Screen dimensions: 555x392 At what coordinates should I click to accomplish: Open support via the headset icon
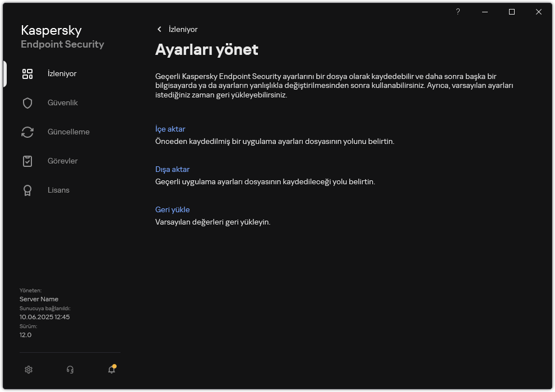[x=70, y=370]
